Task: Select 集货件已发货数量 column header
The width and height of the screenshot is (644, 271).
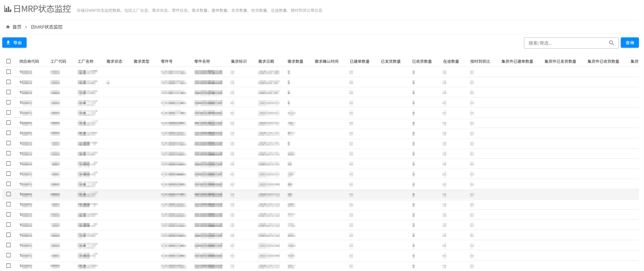Action: tap(560, 61)
